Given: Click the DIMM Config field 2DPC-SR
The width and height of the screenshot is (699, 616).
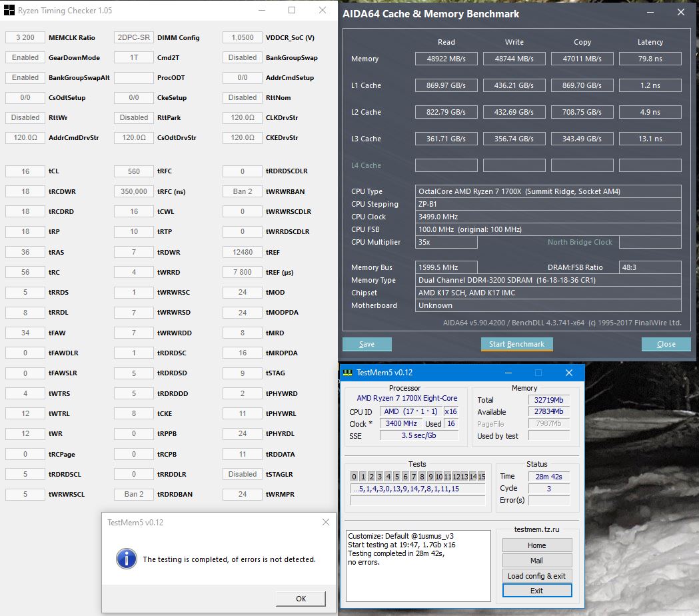Looking at the screenshot, I should (134, 37).
